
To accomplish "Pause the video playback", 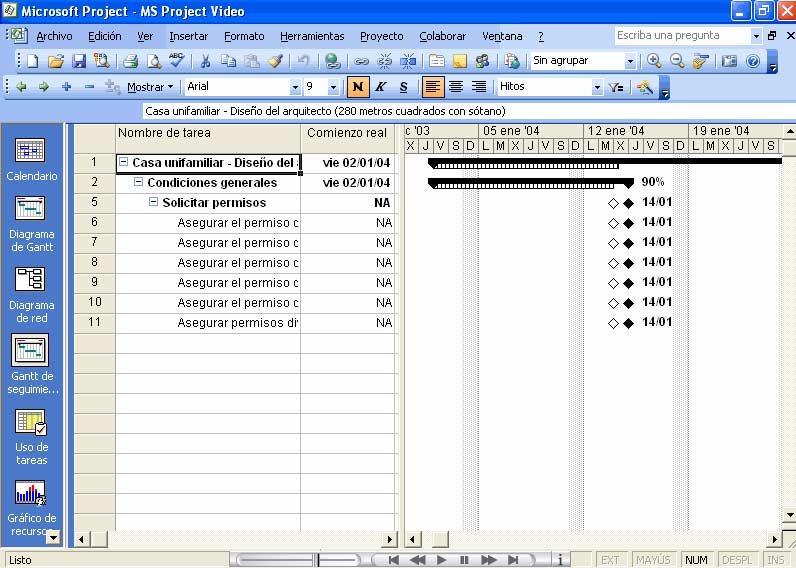I will tap(464, 560).
